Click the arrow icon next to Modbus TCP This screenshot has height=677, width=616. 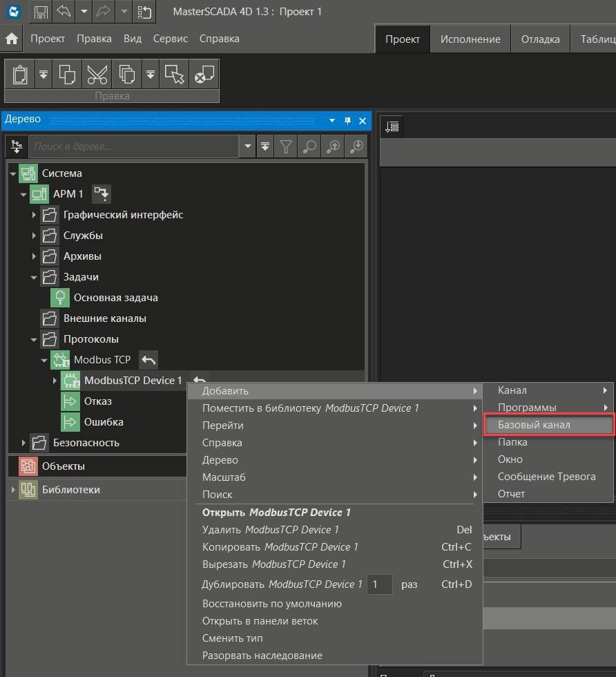point(148,360)
